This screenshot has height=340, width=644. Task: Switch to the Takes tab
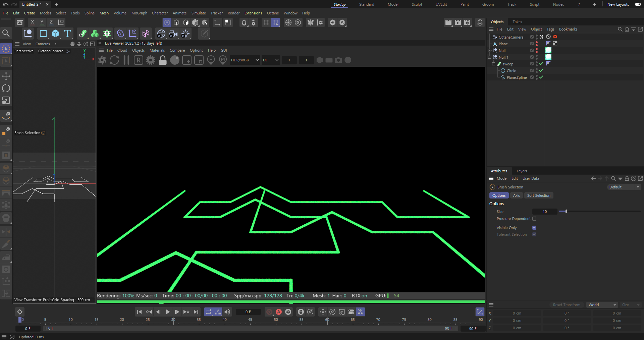click(517, 22)
